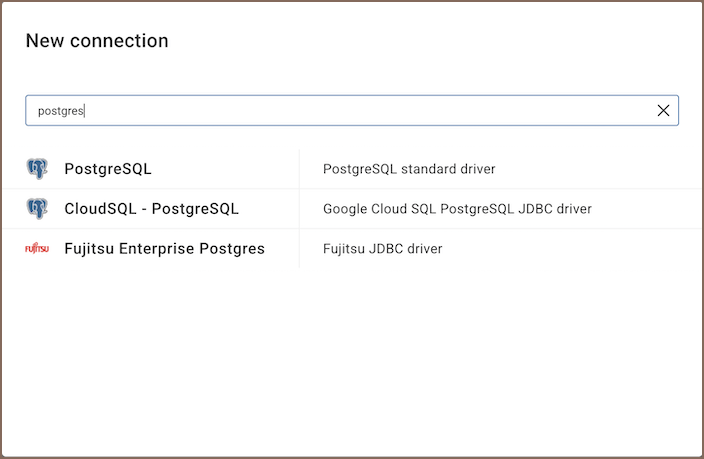
Task: Click the gap between CloudSQL name and divider
Action: [270, 209]
